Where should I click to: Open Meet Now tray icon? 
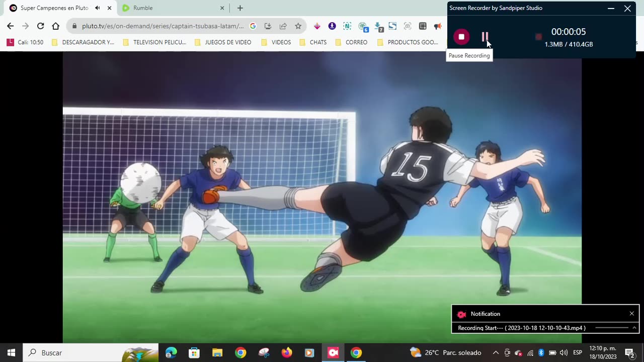pyautogui.click(x=507, y=352)
